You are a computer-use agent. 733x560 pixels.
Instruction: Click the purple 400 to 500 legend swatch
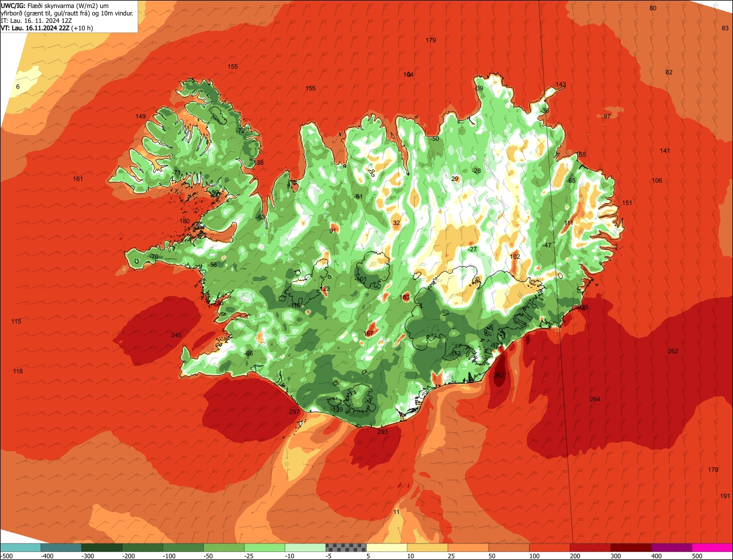pyautogui.click(x=672, y=547)
